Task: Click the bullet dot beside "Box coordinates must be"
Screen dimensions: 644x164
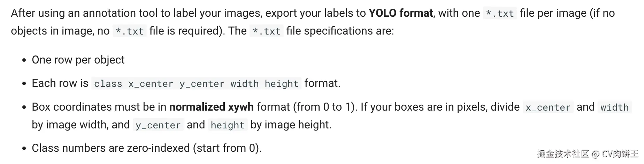Action: tap(24, 107)
